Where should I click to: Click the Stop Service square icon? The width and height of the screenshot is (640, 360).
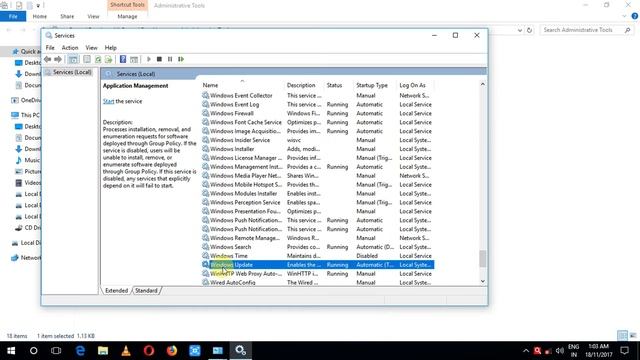(159, 59)
